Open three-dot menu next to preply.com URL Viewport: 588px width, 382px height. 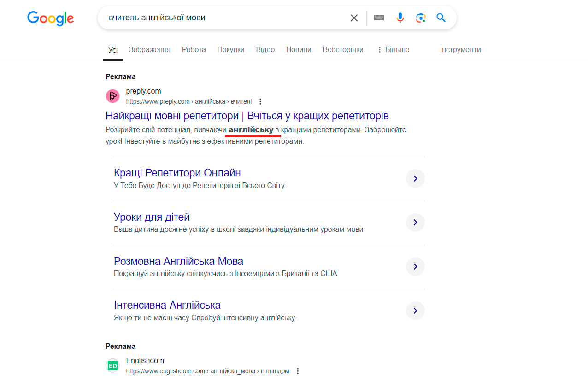click(260, 101)
